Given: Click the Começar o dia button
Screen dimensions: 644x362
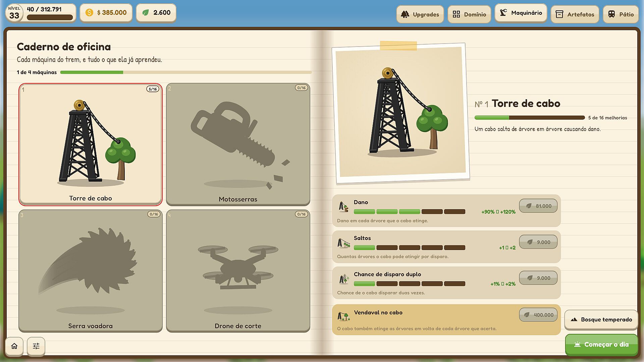Looking at the screenshot, I should [601, 345].
